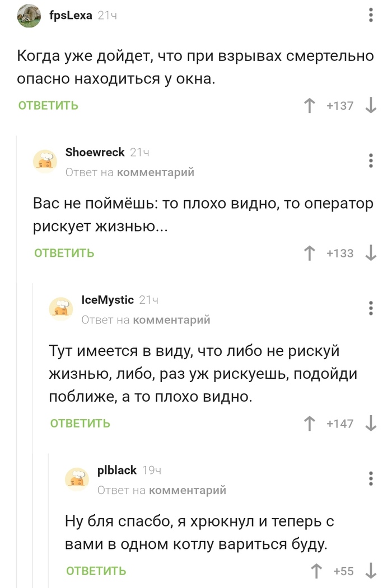Downvote plblack's comment

(371, 571)
